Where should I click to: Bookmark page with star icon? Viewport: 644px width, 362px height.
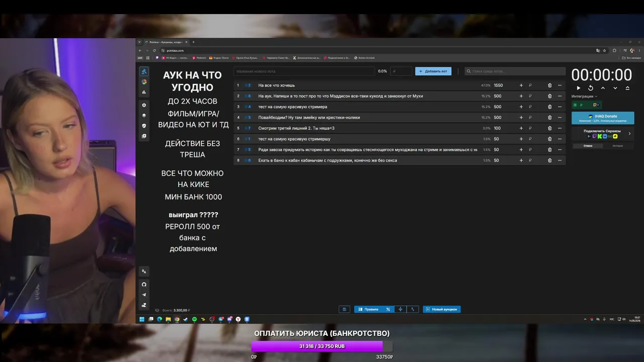pos(604,50)
